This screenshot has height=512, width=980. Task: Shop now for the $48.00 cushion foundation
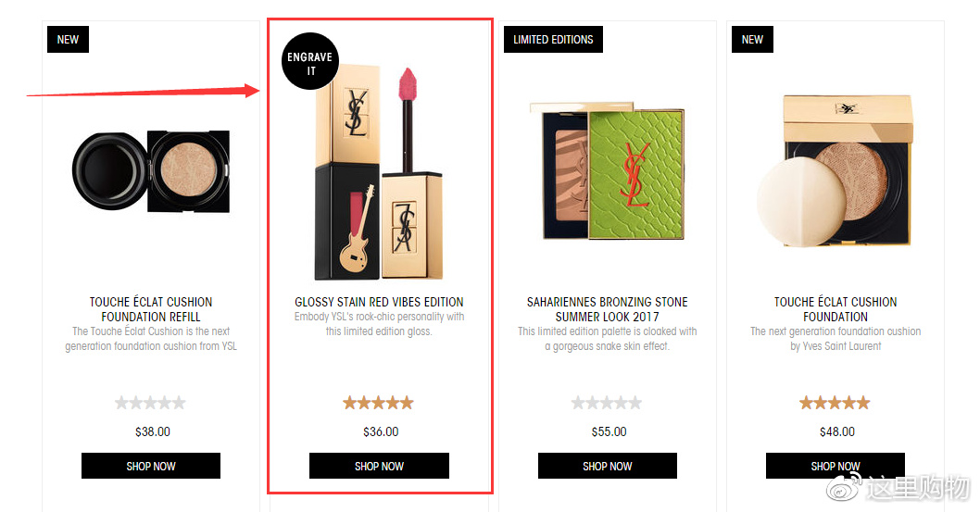pos(835,466)
